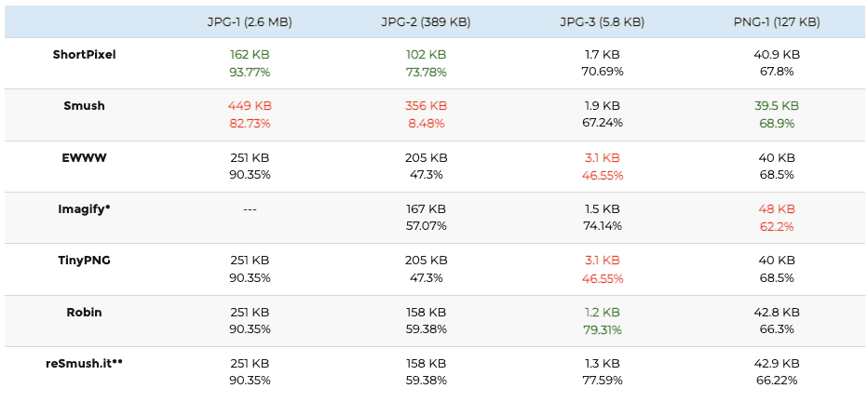This screenshot has width=868, height=402.
Task: Click the EWWW row label
Action: tap(84, 157)
